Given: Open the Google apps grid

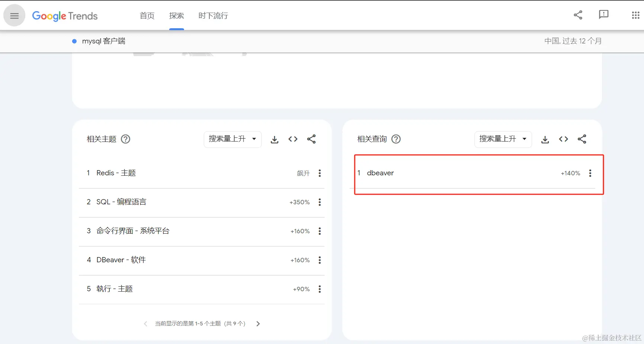Looking at the screenshot, I should pyautogui.click(x=635, y=15).
